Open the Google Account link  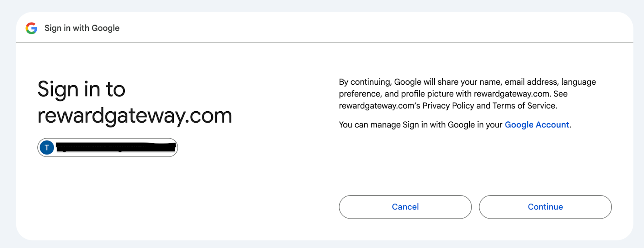(537, 125)
